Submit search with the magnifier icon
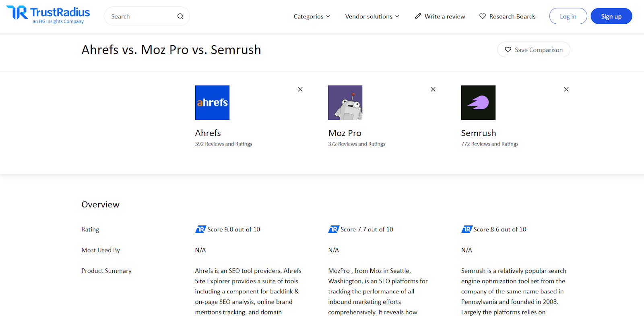 [180, 16]
